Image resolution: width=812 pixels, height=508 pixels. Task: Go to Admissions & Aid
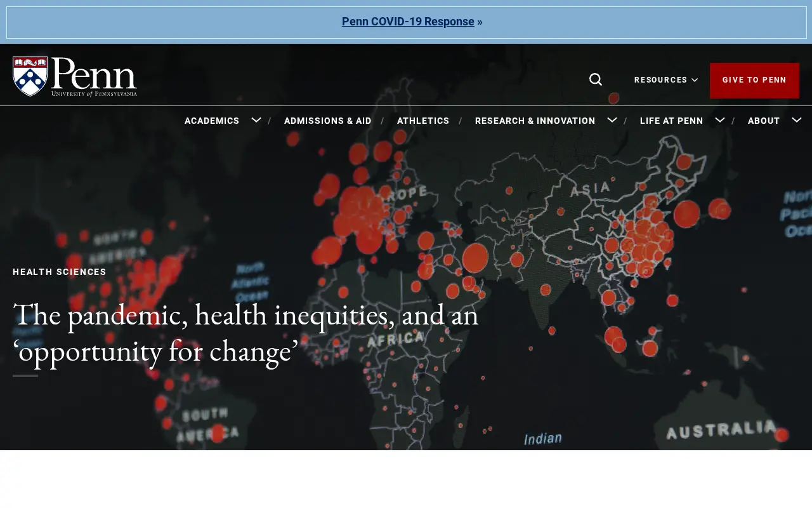click(x=328, y=121)
